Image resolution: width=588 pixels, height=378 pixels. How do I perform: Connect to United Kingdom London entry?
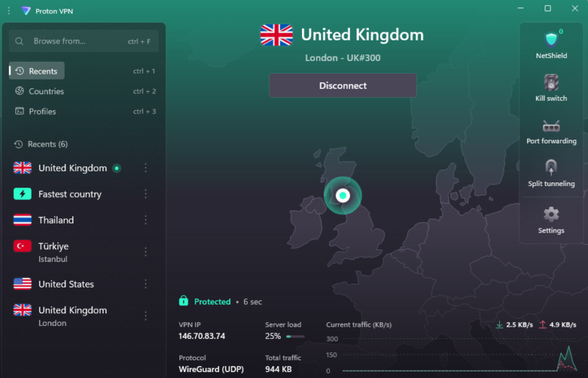(73, 315)
